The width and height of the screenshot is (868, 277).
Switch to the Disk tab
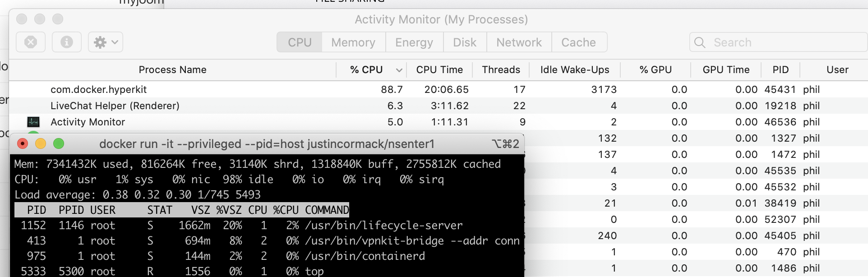[x=465, y=42]
